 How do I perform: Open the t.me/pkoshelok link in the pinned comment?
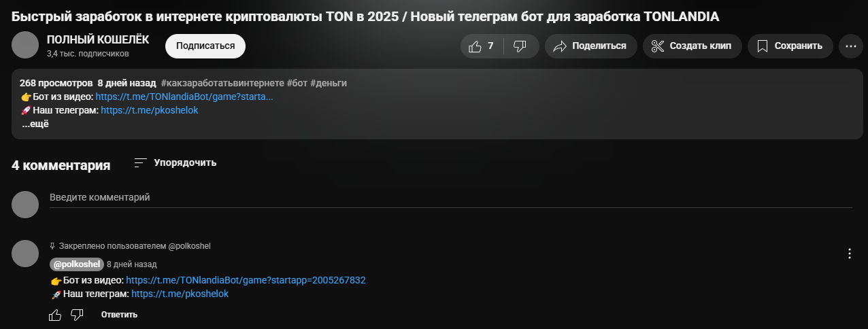[180, 294]
